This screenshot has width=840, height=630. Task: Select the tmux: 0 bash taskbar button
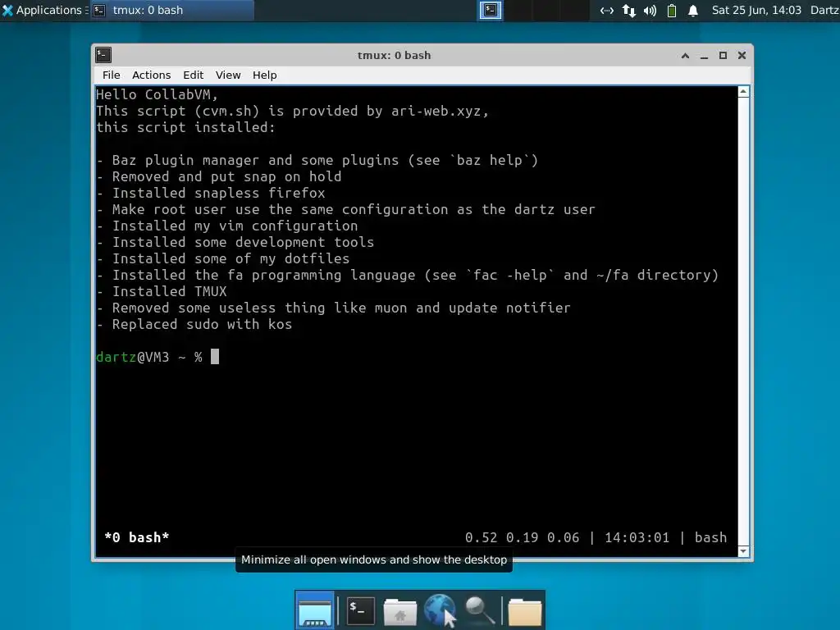click(172, 10)
